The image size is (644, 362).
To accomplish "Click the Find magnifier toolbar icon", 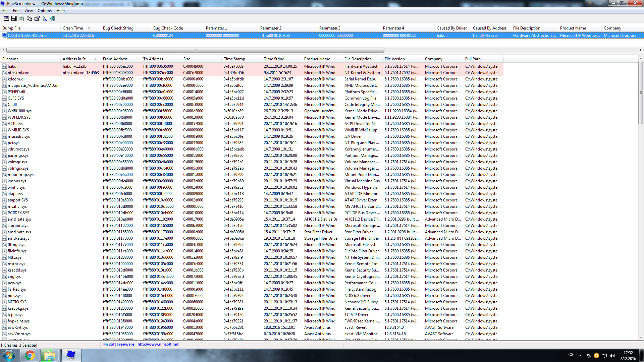I will [x=45, y=19].
